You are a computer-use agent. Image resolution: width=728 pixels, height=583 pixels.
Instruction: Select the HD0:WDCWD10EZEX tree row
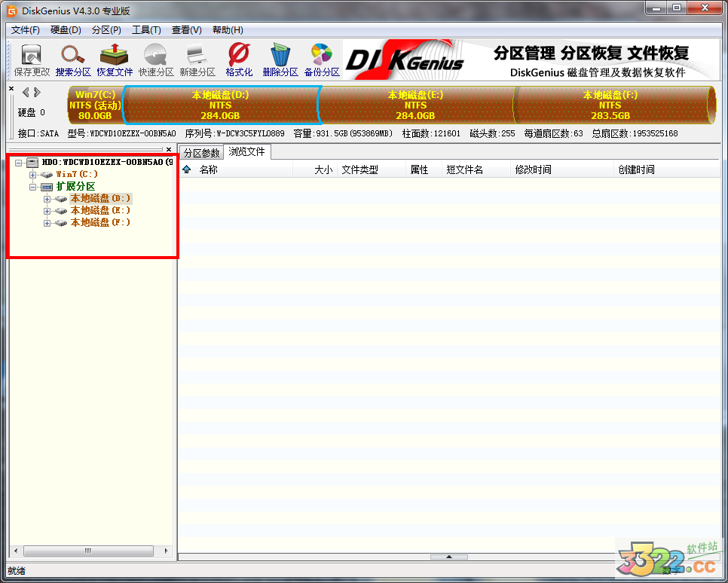pos(107,162)
